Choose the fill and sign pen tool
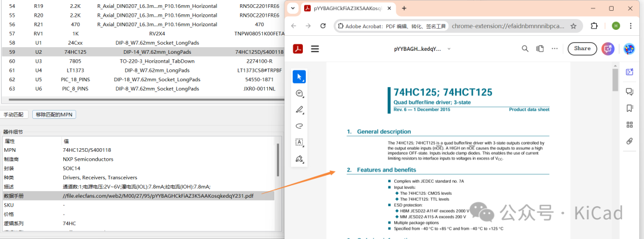Image resolution: width=644 pixels, height=239 pixels. point(299,159)
